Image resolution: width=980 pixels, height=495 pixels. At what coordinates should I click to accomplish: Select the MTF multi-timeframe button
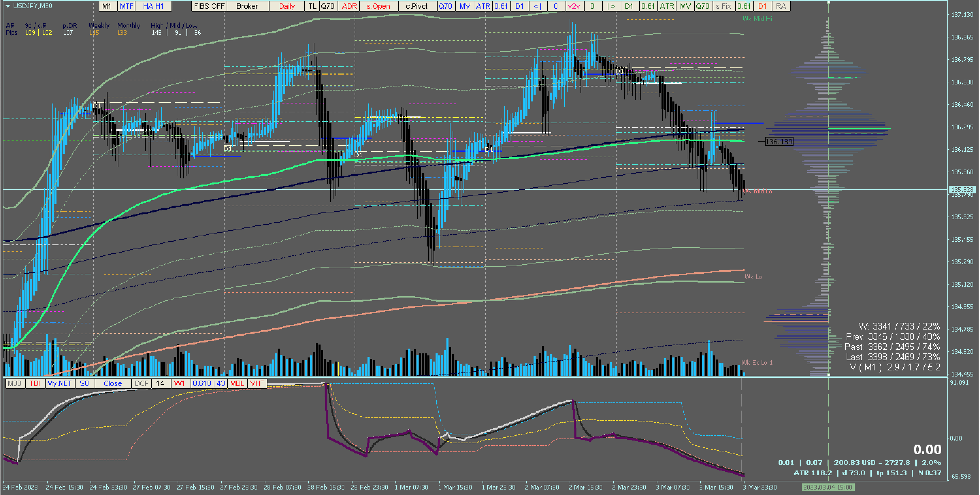pos(126,6)
